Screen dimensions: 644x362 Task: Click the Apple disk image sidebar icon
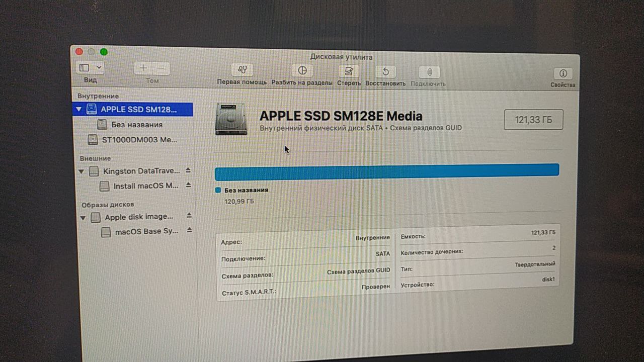point(96,218)
